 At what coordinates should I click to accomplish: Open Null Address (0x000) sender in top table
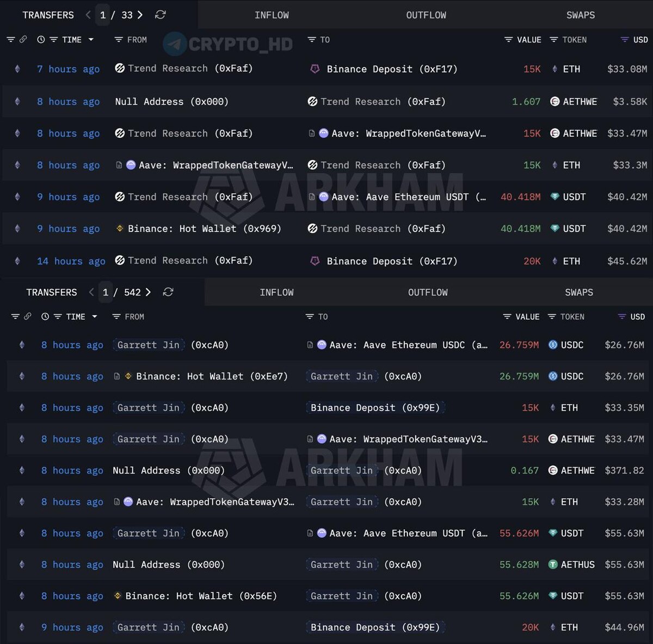[171, 102]
